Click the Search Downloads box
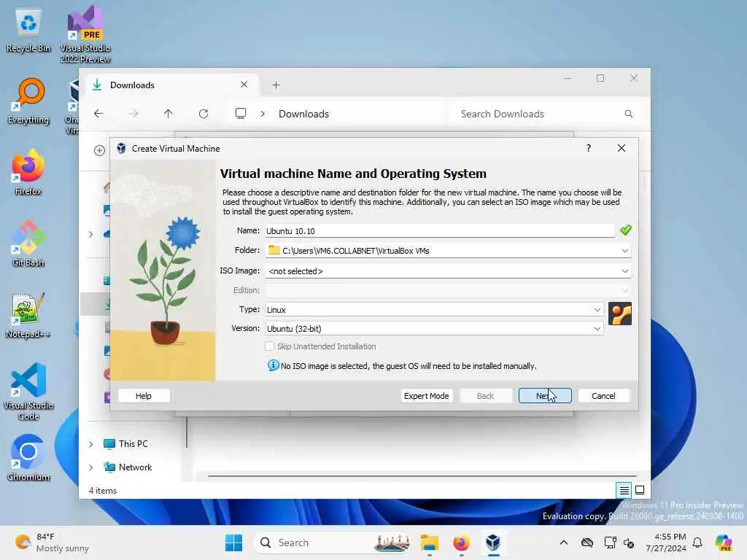The width and height of the screenshot is (747, 560). (x=546, y=114)
